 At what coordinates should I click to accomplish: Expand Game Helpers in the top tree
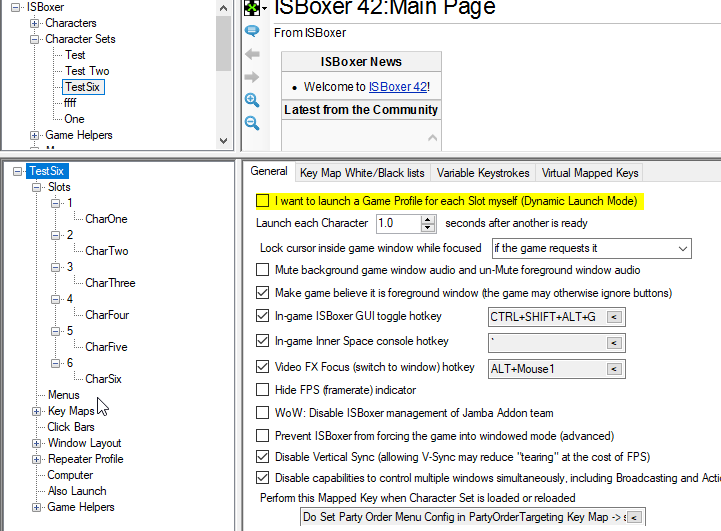coord(34,135)
